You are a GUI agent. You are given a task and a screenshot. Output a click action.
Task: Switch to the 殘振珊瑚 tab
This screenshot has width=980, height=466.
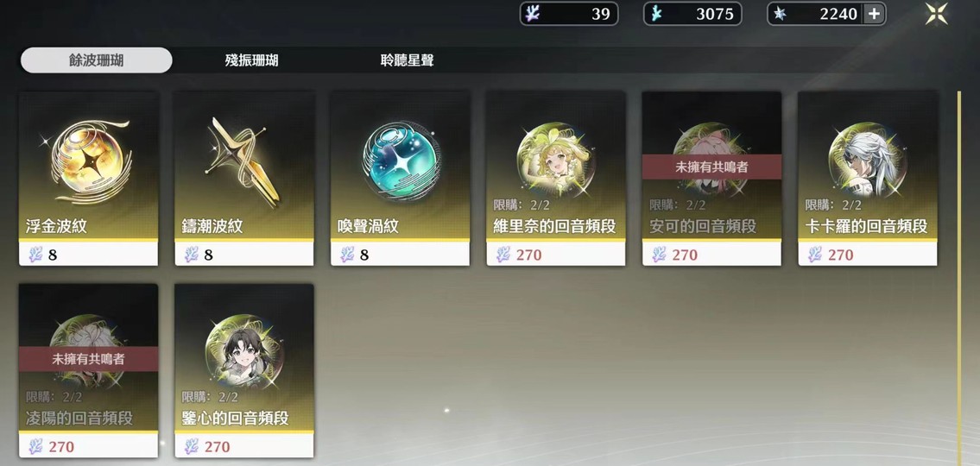(251, 60)
